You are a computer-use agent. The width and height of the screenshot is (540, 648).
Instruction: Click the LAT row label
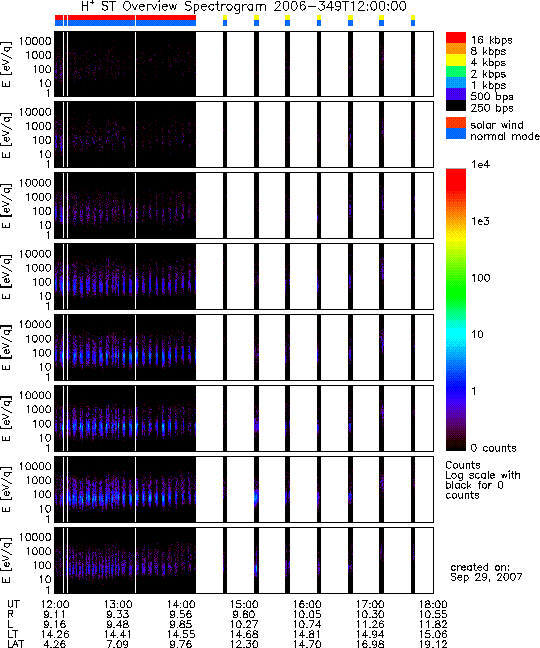[16, 643]
